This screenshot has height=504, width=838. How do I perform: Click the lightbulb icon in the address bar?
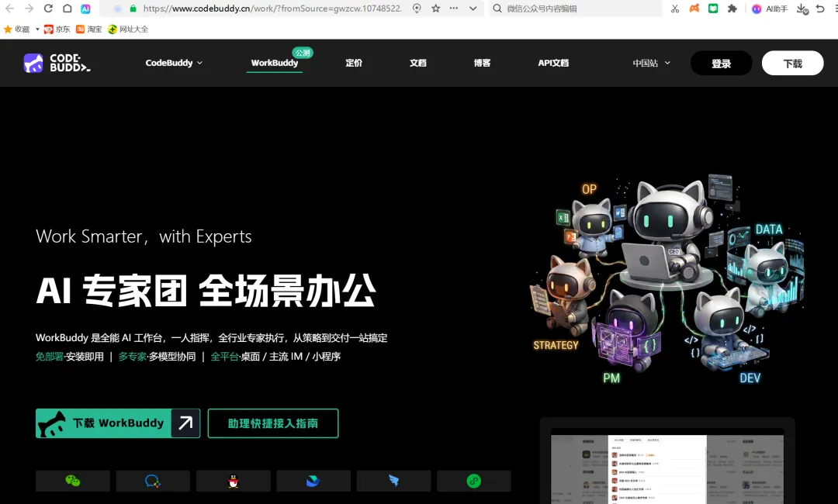417,9
